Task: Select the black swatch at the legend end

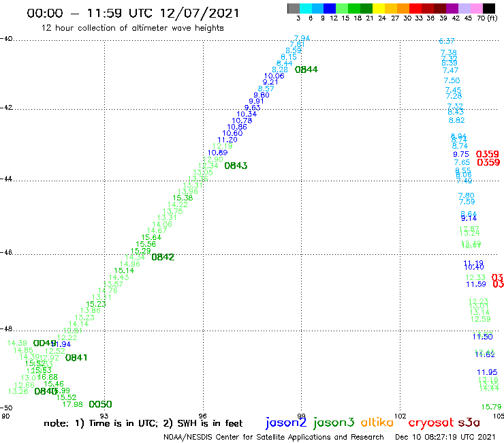Action: point(489,8)
